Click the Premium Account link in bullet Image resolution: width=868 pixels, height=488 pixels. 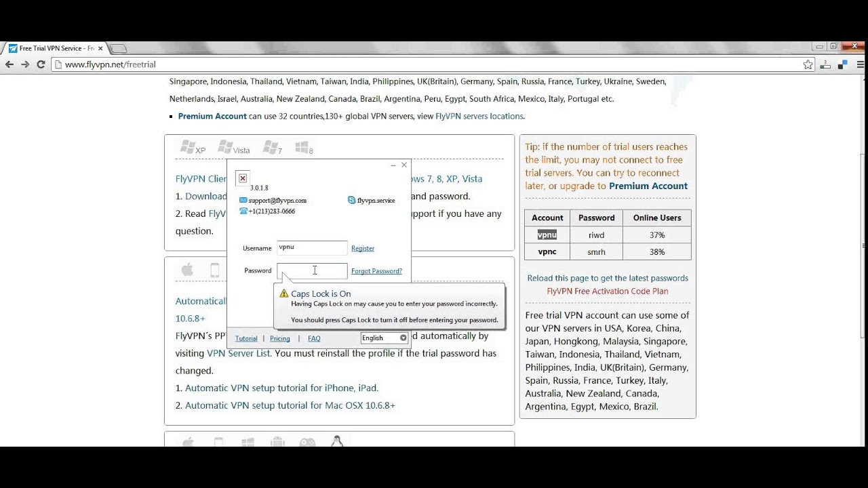click(x=212, y=116)
